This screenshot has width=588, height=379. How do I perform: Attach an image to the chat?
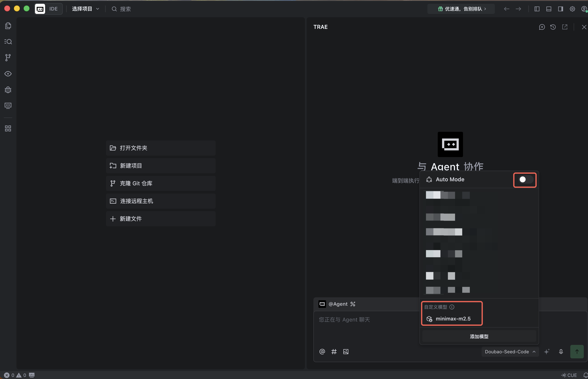pyautogui.click(x=346, y=352)
